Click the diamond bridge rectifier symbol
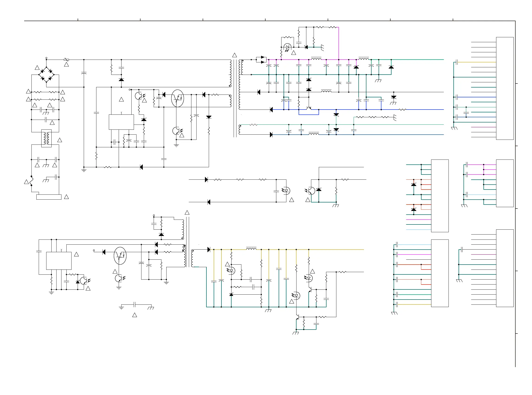Viewport: 532px width, 395px height. (x=46, y=75)
